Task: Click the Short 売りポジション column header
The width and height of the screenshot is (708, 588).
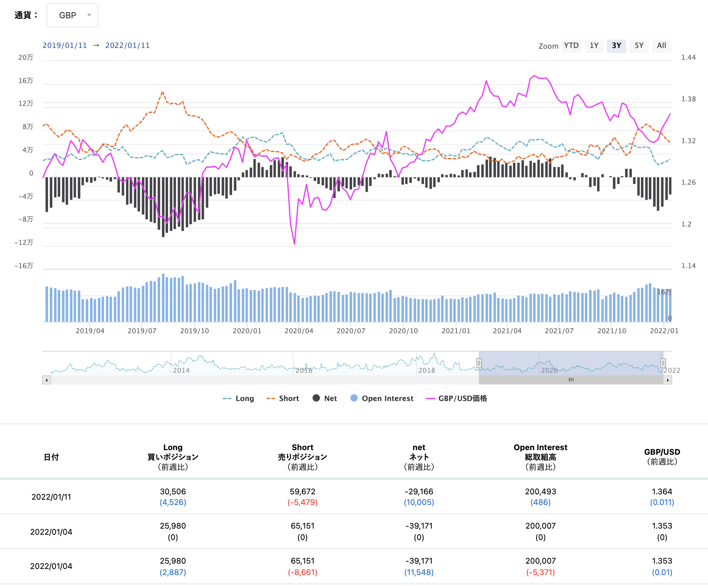Action: 303,457
